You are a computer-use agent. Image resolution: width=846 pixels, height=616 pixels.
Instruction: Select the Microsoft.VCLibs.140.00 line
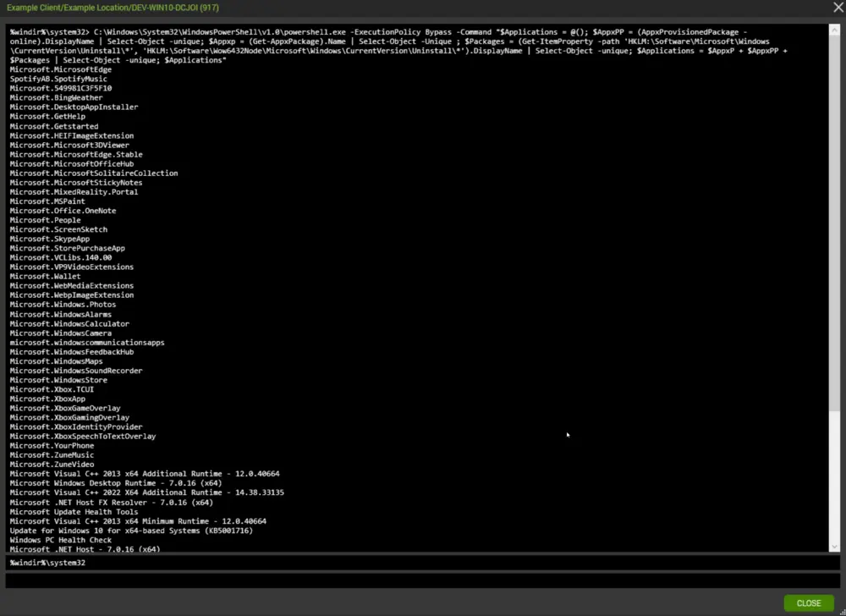click(x=60, y=257)
